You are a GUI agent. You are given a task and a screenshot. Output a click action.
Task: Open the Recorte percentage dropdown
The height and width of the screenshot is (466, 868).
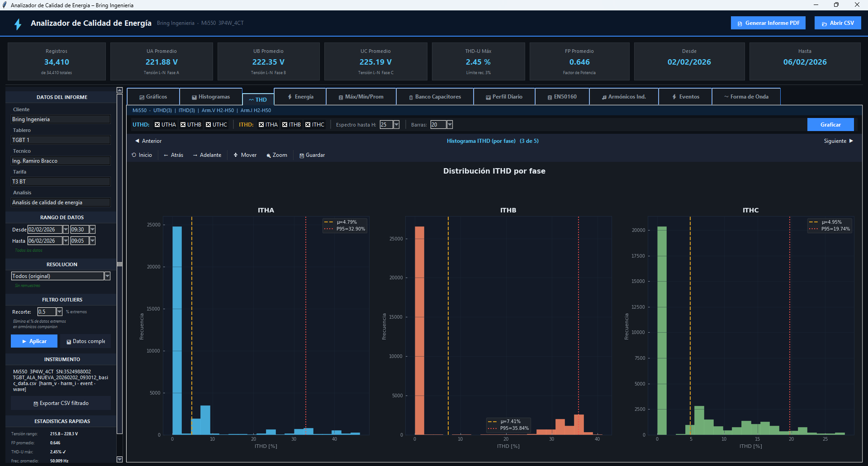[x=59, y=312]
